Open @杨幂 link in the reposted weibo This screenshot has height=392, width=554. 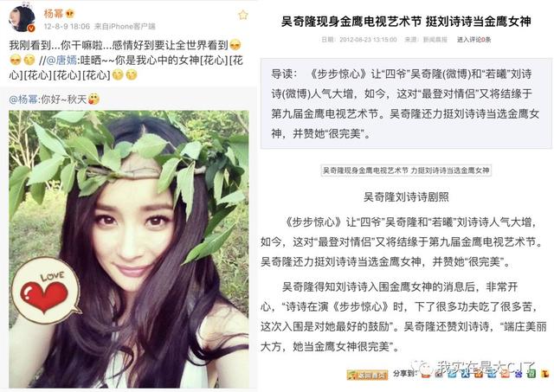(x=23, y=100)
